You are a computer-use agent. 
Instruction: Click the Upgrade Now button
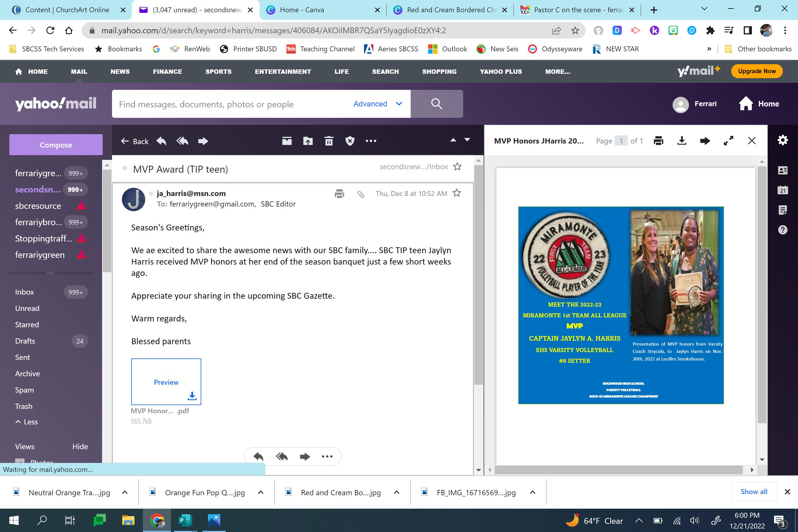pyautogui.click(x=757, y=71)
